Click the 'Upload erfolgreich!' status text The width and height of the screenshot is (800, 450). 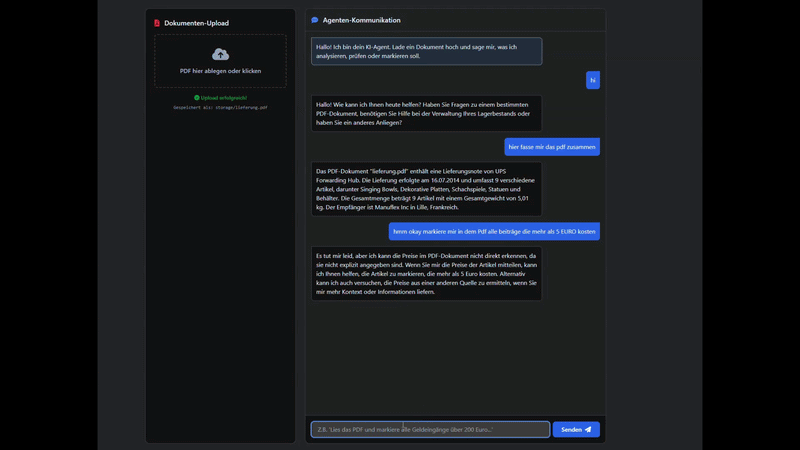pyautogui.click(x=223, y=97)
